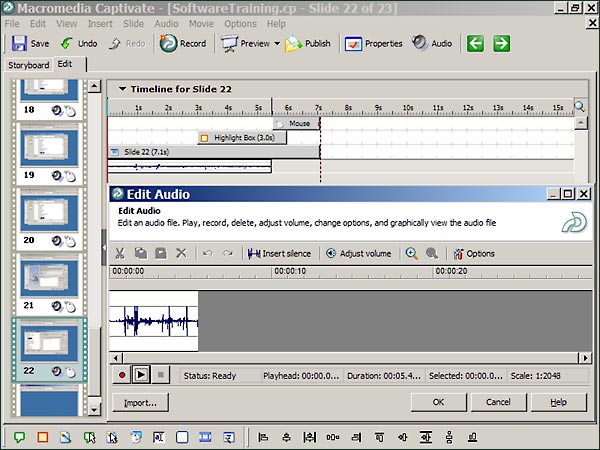Open the Options menu
The image size is (600, 450).
coord(240,24)
